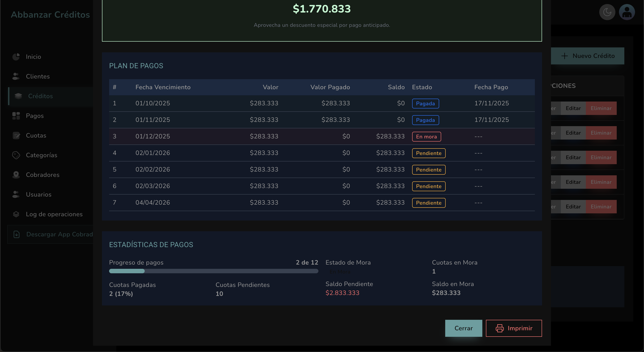Close the dialog with Cerrar button

[464, 328]
